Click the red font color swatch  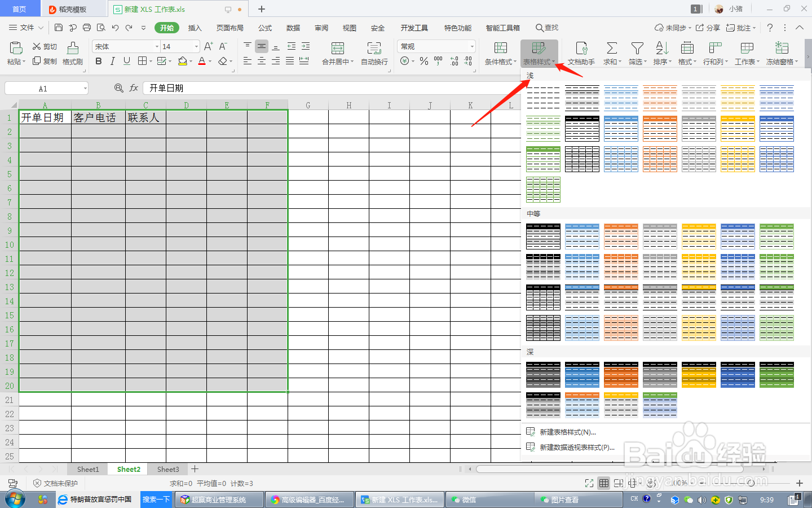tap(202, 61)
